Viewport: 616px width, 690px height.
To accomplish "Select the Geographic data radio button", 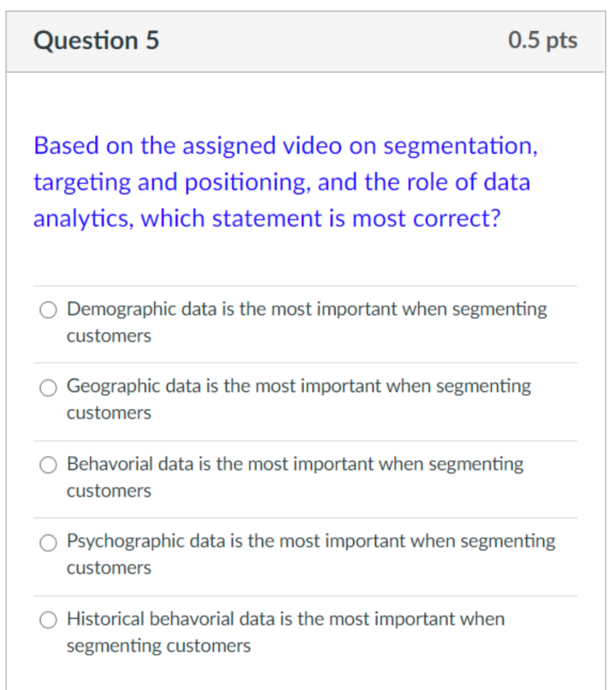I will (x=48, y=387).
